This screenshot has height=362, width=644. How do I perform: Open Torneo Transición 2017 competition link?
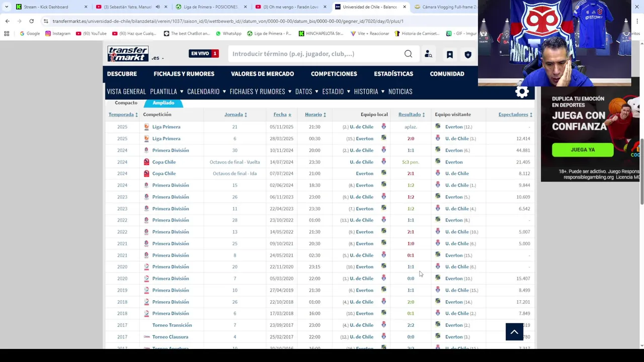172,325
